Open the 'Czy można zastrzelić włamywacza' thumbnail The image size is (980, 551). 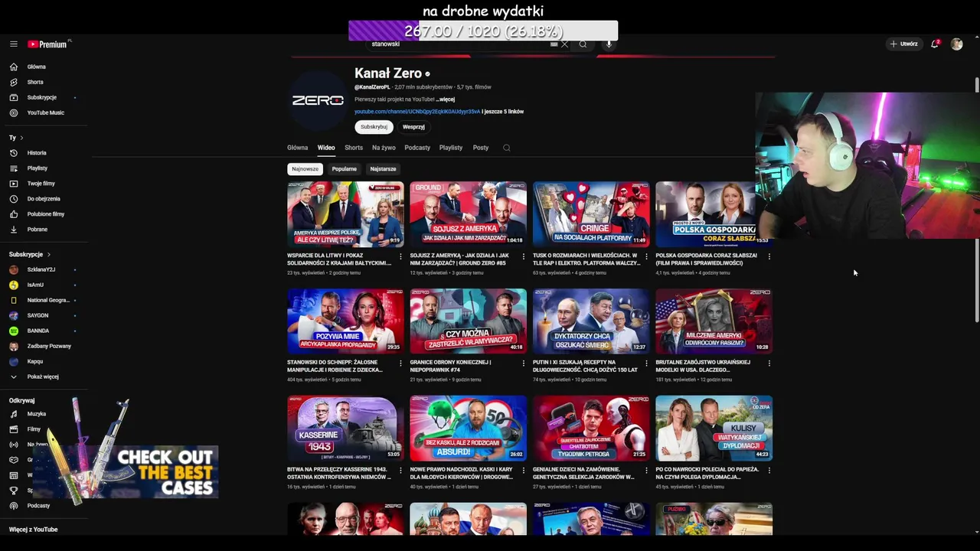(468, 321)
